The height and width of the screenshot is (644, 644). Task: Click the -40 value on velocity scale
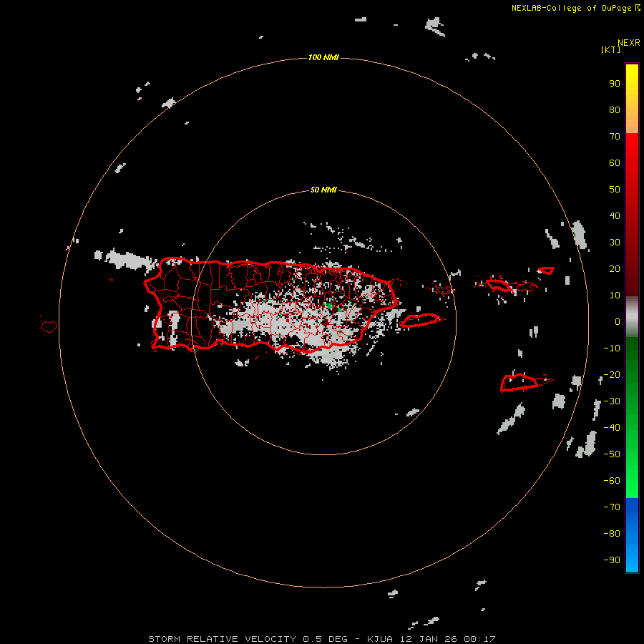[612, 428]
